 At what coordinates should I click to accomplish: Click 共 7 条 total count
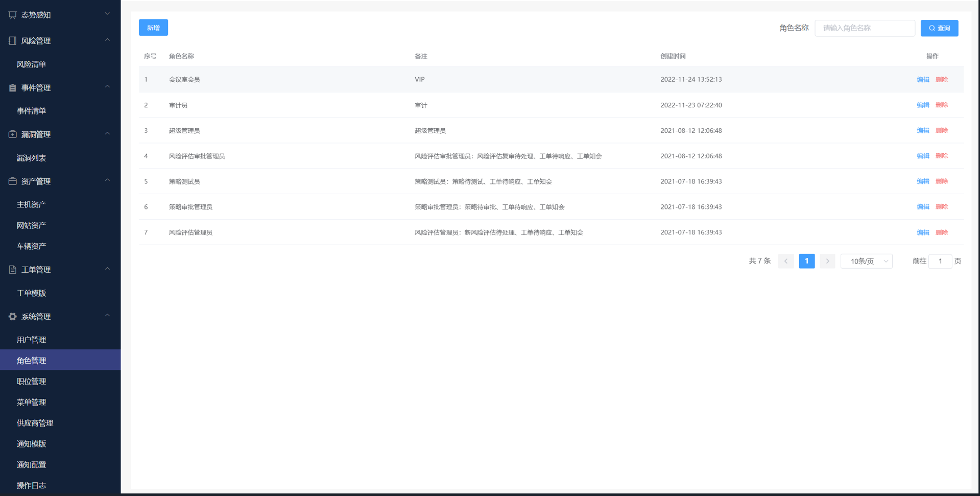point(759,261)
